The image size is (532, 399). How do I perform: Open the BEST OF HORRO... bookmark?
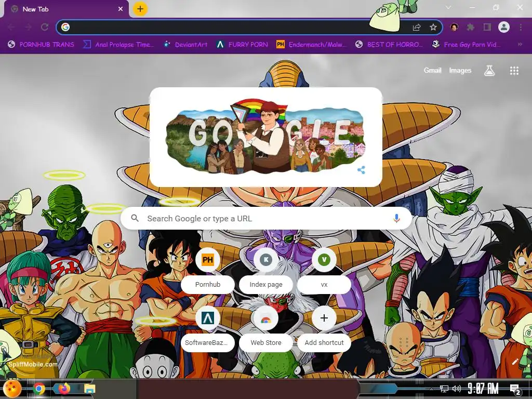(390, 45)
